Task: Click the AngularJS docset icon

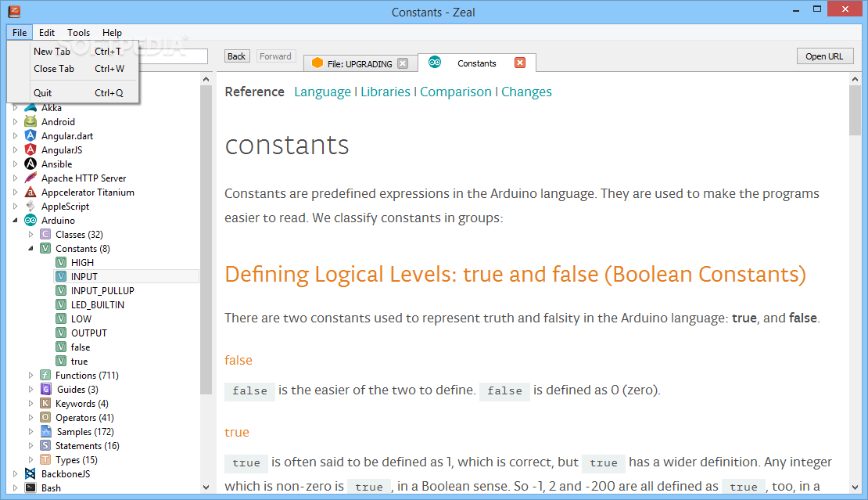Action: tap(30, 150)
